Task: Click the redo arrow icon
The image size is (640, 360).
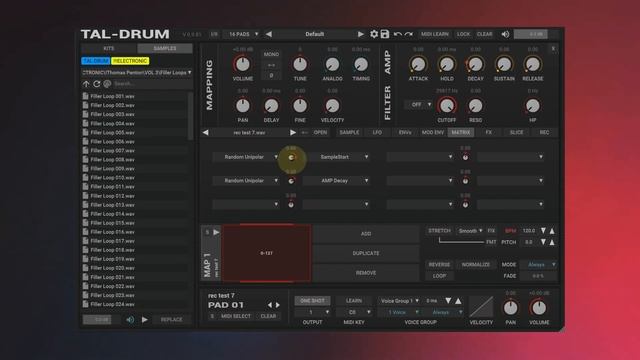Action: tap(409, 34)
